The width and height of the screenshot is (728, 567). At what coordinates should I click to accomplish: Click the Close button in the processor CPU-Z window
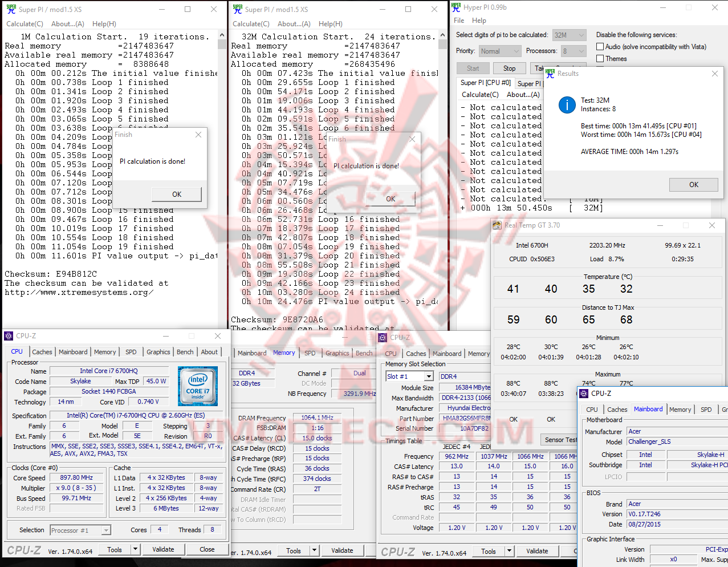(x=207, y=549)
